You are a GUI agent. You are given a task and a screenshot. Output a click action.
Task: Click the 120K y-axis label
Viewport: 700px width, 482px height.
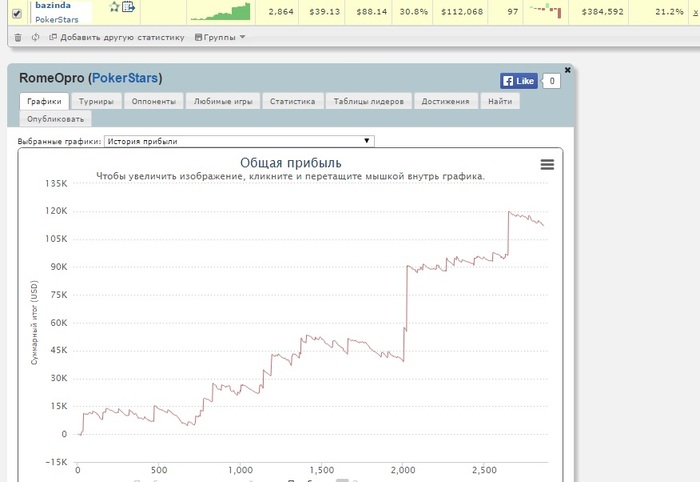[56, 211]
